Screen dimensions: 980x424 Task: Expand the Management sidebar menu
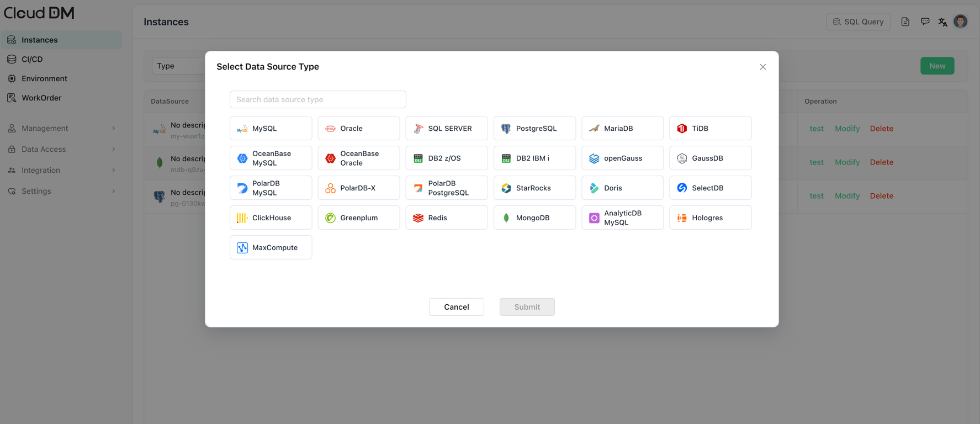[x=61, y=128]
